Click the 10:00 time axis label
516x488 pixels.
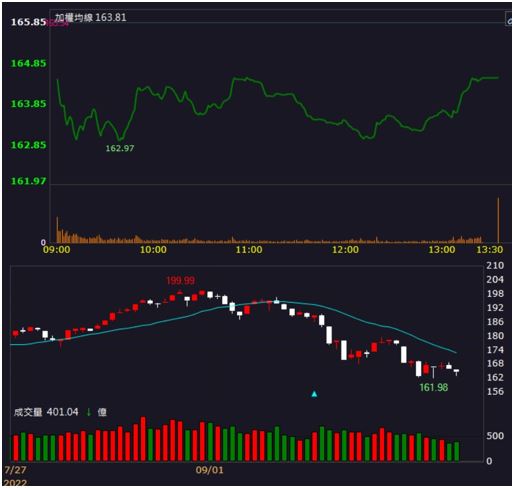point(153,250)
